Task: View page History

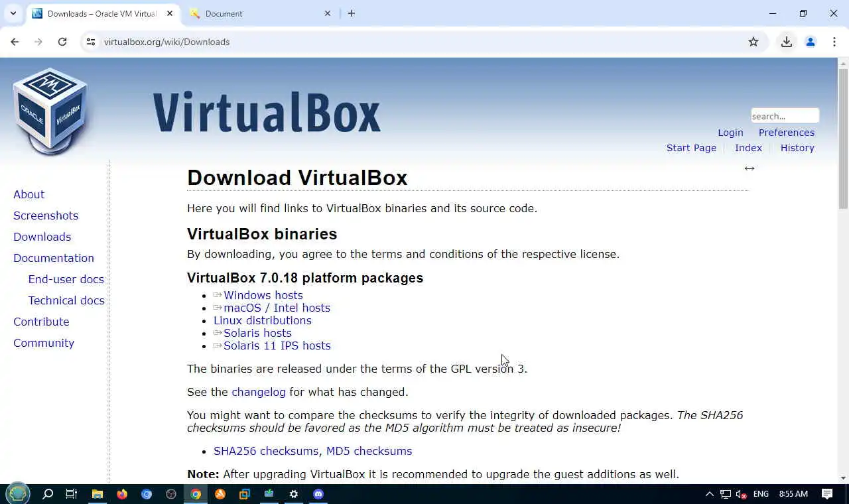Action: tap(797, 148)
